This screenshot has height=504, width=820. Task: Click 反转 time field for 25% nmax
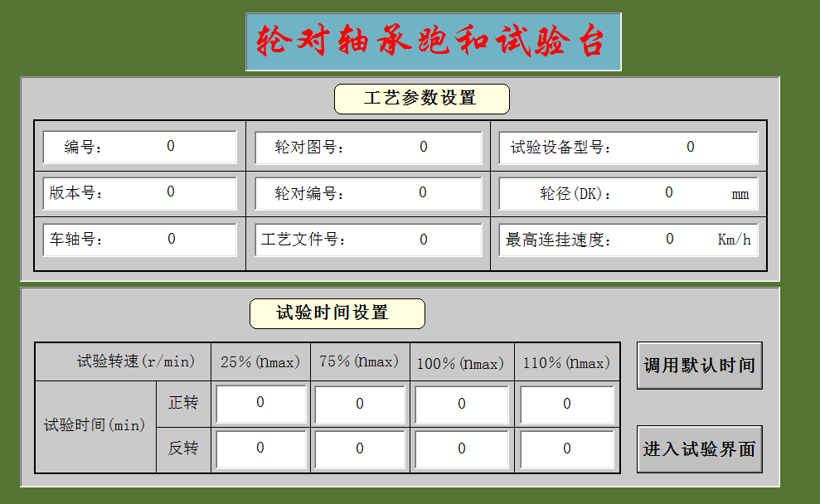[260, 448]
